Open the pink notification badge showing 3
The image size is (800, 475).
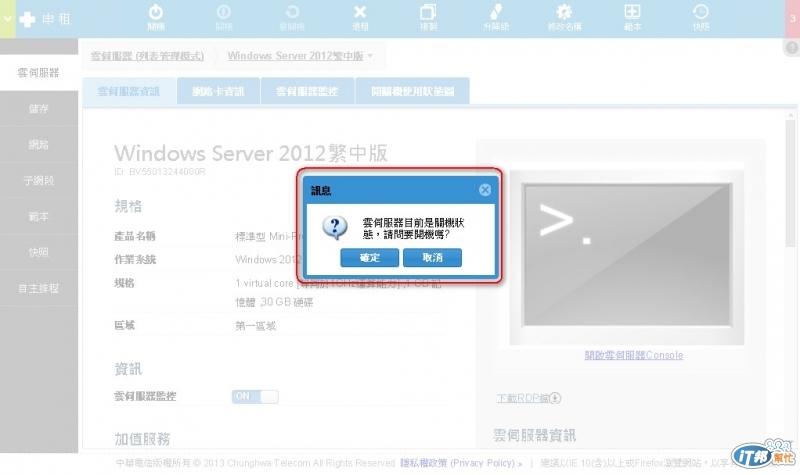click(792, 18)
